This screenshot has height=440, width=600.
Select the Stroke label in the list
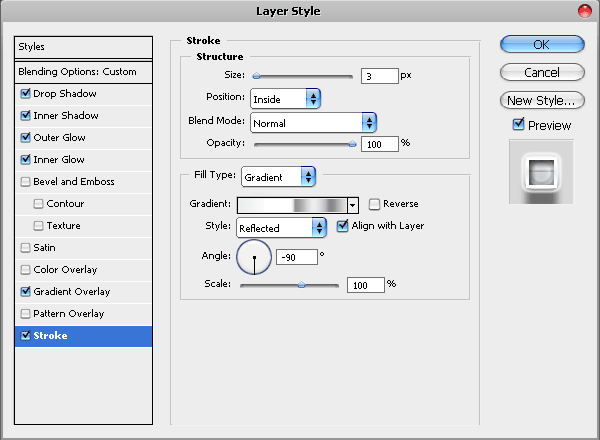(50, 336)
